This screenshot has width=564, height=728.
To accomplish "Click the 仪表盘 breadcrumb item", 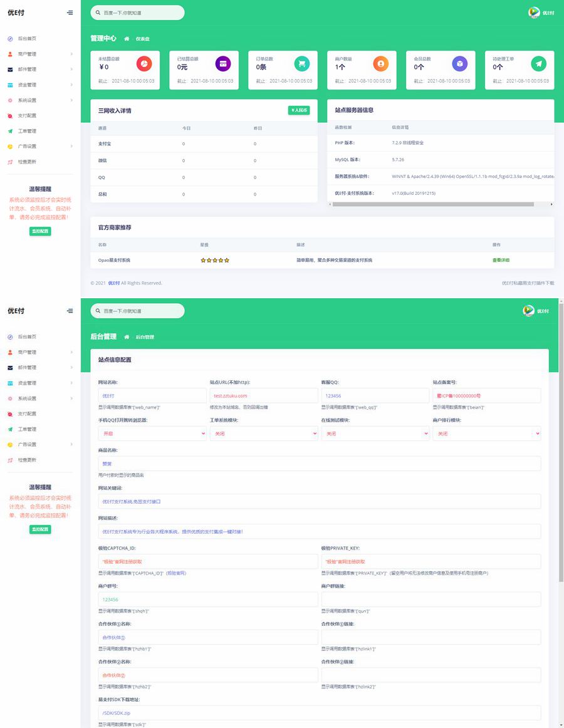I will pos(143,39).
